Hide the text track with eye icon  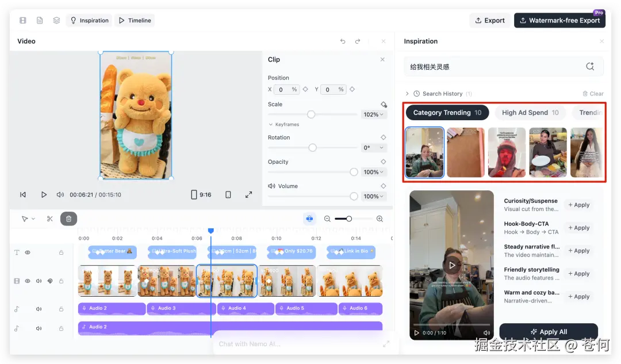[x=28, y=252]
